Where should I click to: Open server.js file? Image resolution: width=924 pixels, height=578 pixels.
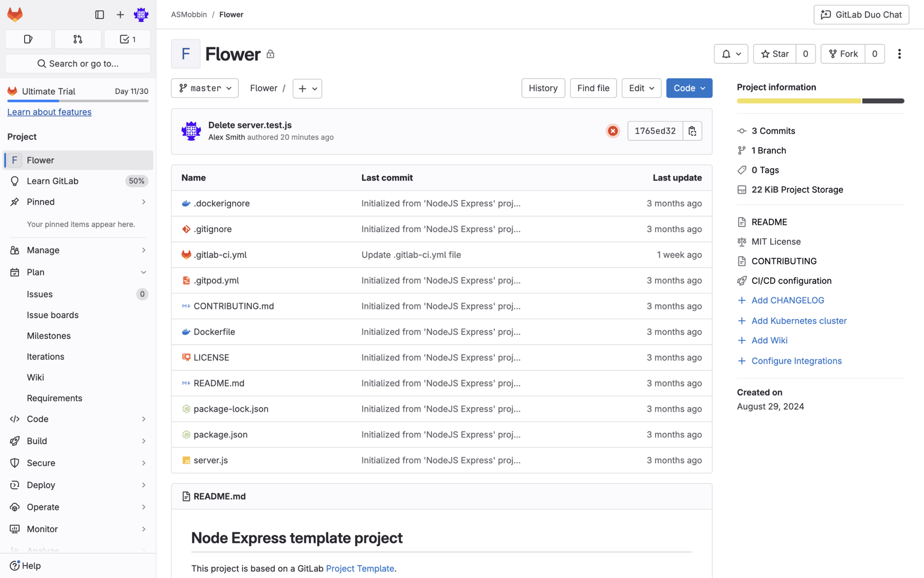pos(211,460)
